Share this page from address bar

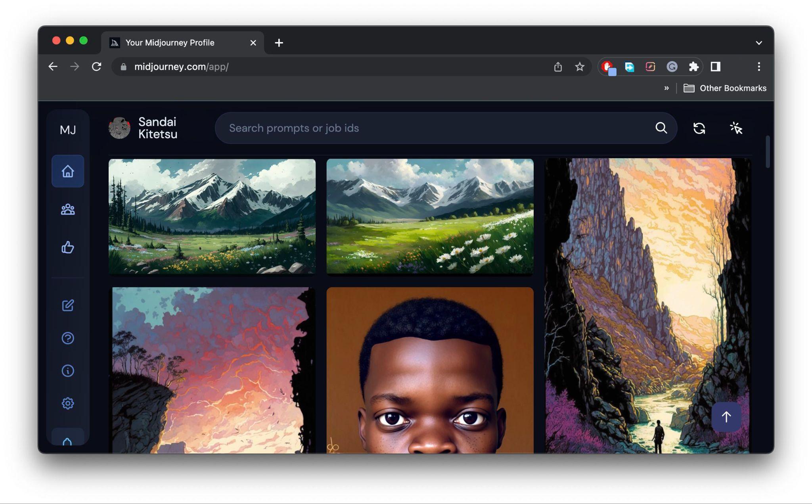click(x=558, y=67)
